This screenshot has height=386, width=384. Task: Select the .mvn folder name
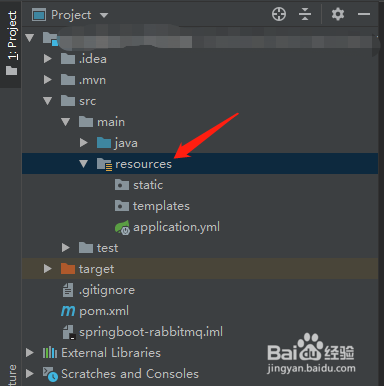click(x=92, y=80)
